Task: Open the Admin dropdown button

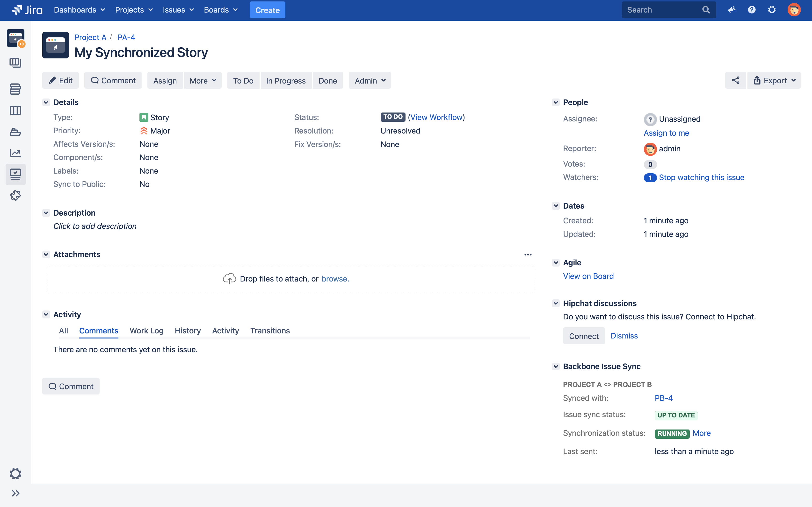Action: tap(370, 80)
